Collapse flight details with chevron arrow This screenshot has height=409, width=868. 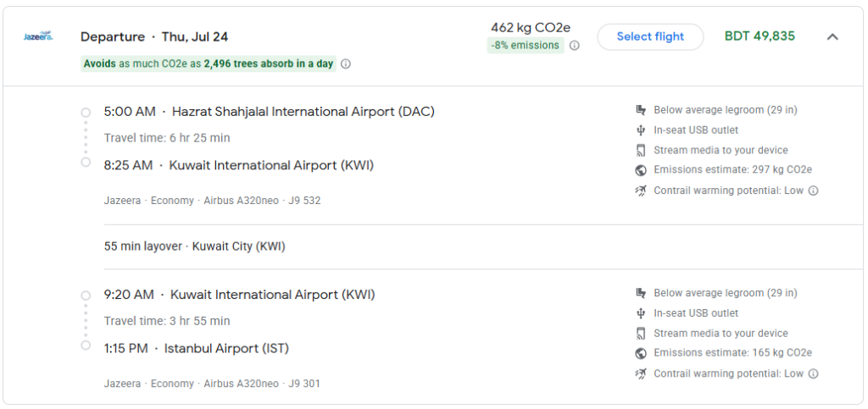[x=832, y=37]
